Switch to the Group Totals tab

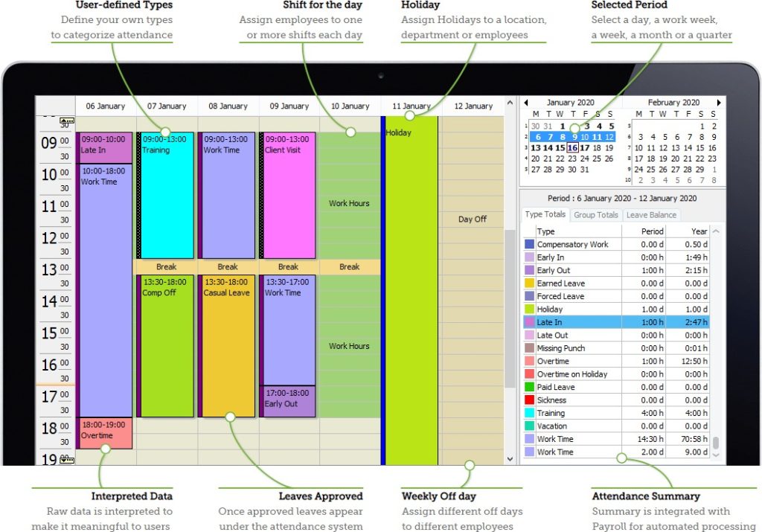595,215
